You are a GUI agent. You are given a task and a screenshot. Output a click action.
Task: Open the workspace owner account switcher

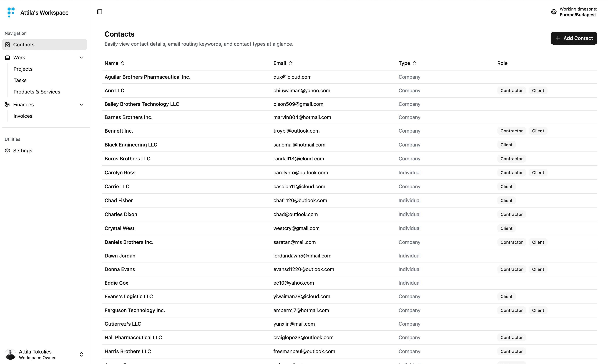[x=81, y=354]
